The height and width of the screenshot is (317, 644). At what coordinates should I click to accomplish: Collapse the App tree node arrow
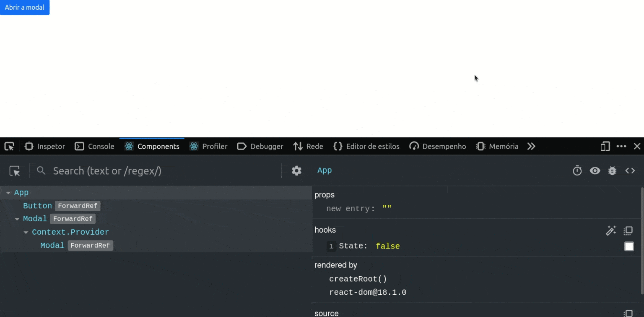click(8, 193)
